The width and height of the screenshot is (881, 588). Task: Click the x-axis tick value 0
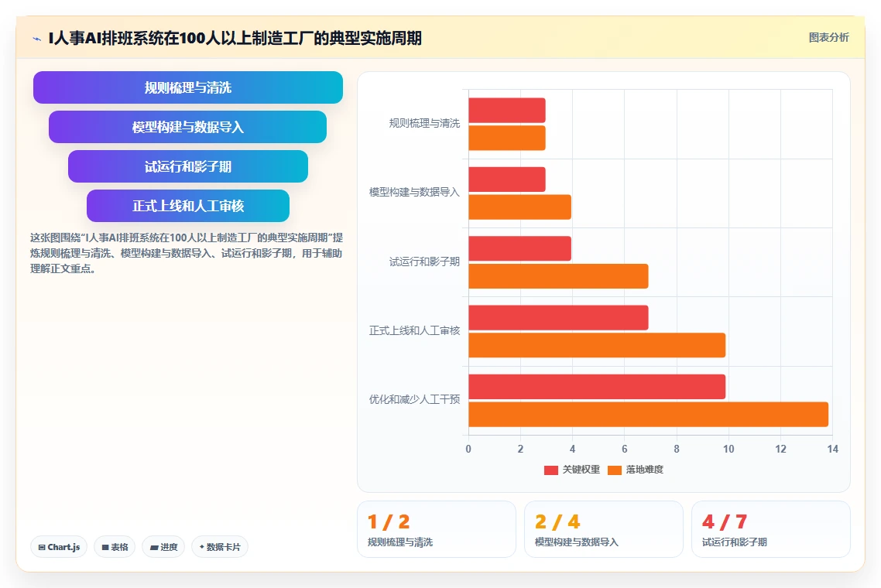[468, 449]
